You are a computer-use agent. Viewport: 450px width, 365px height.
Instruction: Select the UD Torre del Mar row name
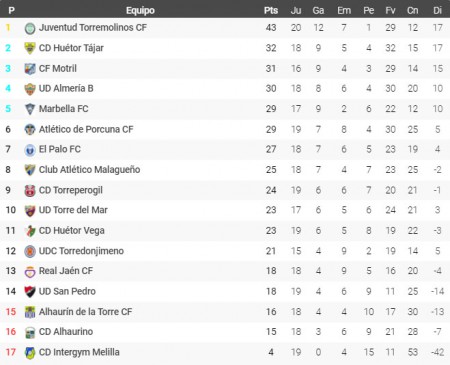click(x=73, y=210)
